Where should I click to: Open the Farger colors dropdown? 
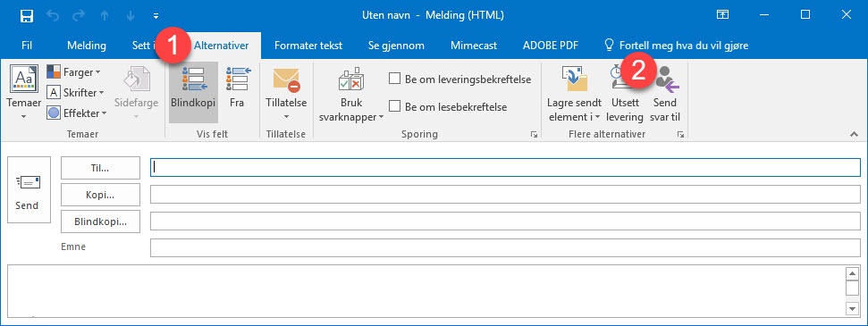pos(73,72)
